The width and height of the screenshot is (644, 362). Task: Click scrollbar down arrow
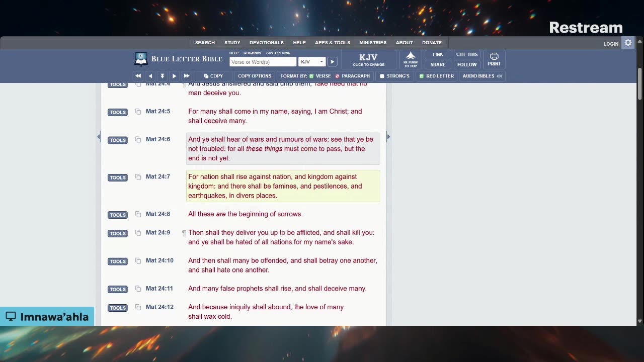(x=640, y=321)
